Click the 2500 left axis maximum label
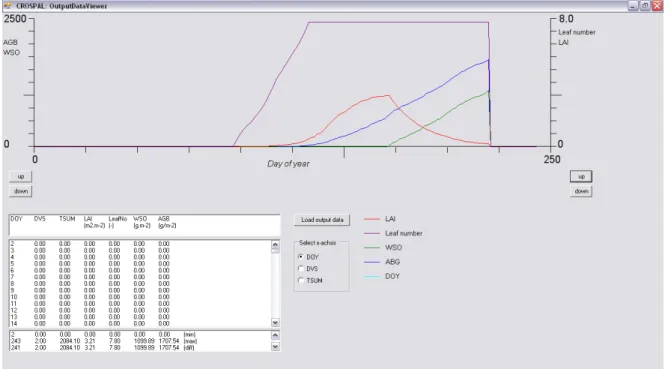 15,18
